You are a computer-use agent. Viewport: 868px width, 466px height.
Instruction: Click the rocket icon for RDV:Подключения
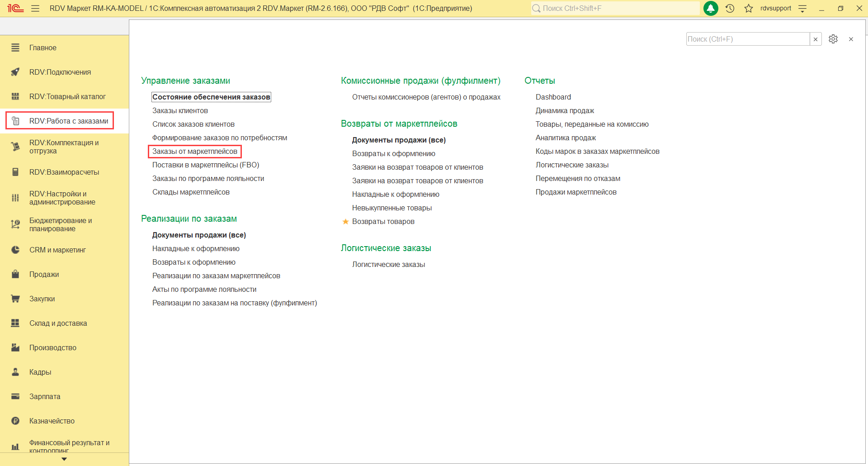coord(15,72)
